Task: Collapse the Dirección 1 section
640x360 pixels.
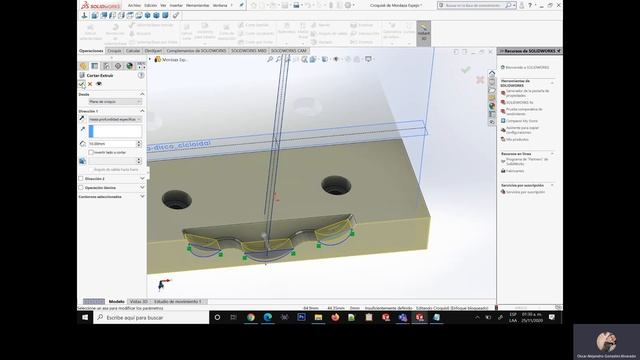Action: click(x=142, y=111)
